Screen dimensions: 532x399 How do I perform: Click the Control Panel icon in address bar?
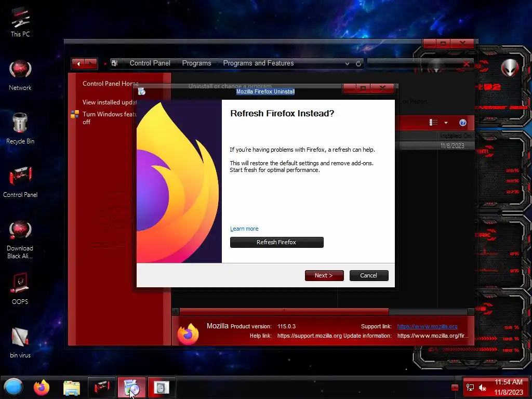pos(115,63)
